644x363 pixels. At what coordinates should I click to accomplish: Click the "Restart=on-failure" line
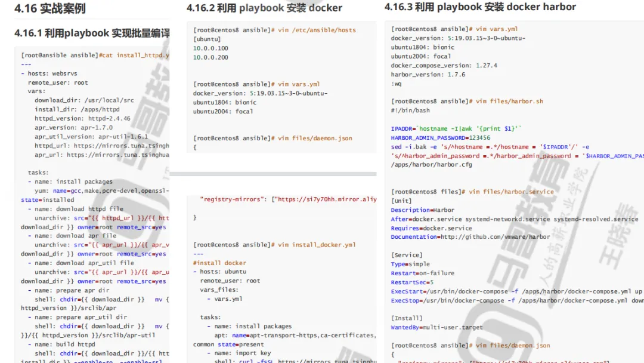click(423, 273)
